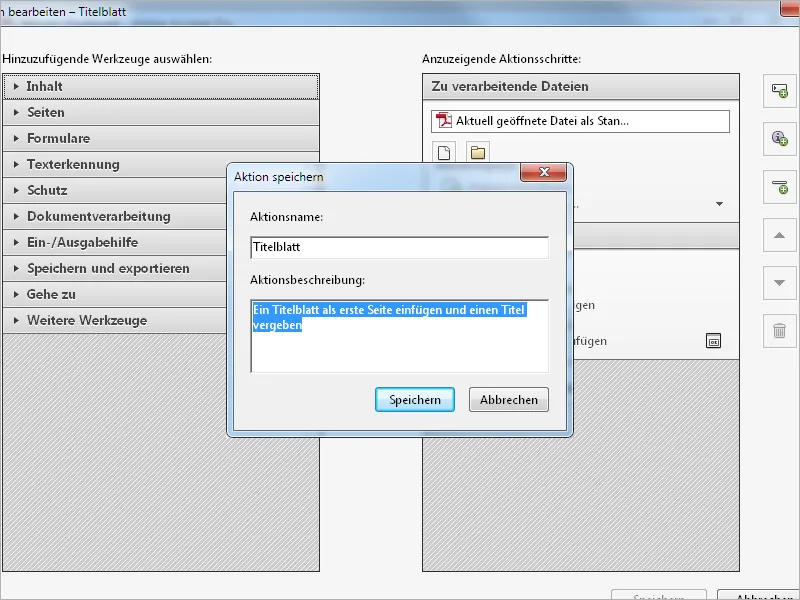Click the PDF icon of current file
Viewport: 800px width, 600px height.
[444, 121]
